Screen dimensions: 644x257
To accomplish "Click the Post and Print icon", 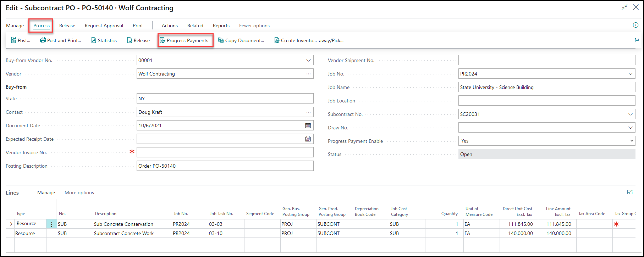I will [43, 40].
